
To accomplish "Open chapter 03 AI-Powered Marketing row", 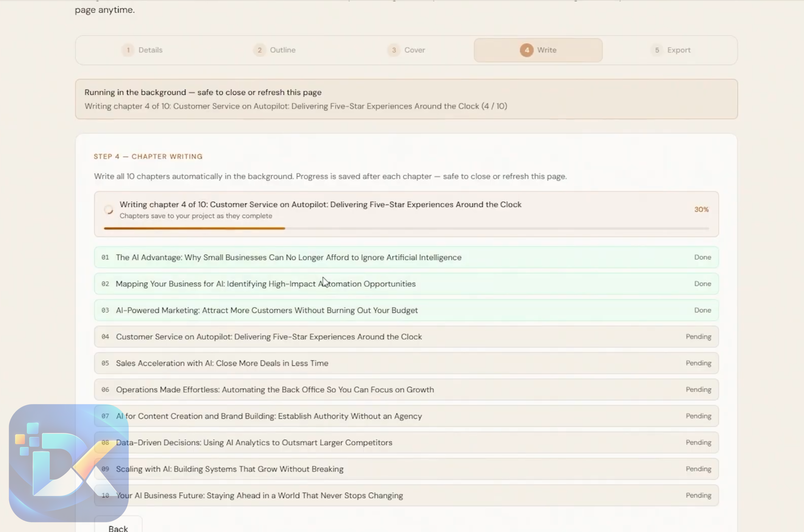I will (406, 310).
